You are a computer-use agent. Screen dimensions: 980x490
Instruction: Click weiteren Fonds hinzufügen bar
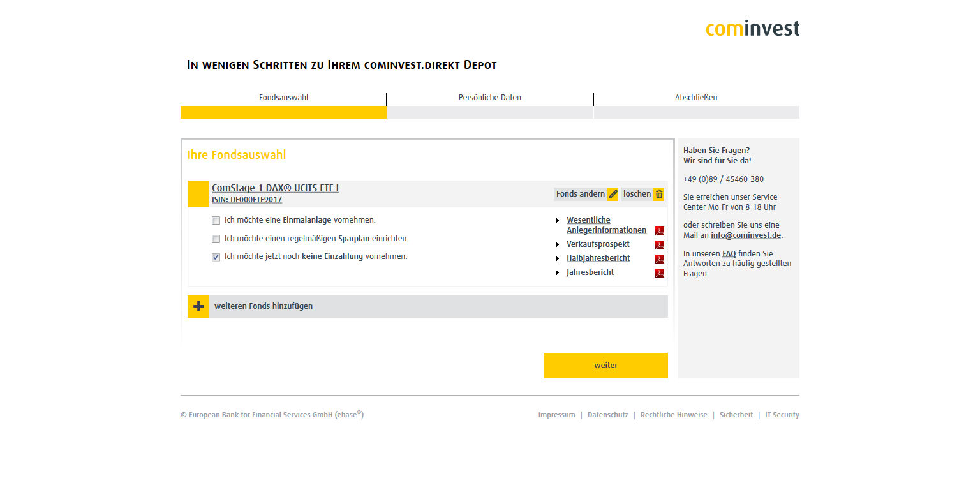[427, 306]
